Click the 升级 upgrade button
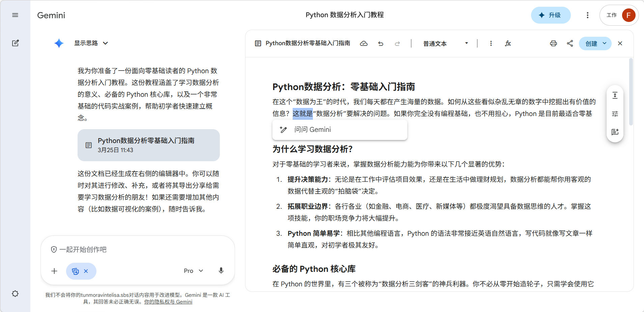The image size is (644, 312). click(551, 15)
